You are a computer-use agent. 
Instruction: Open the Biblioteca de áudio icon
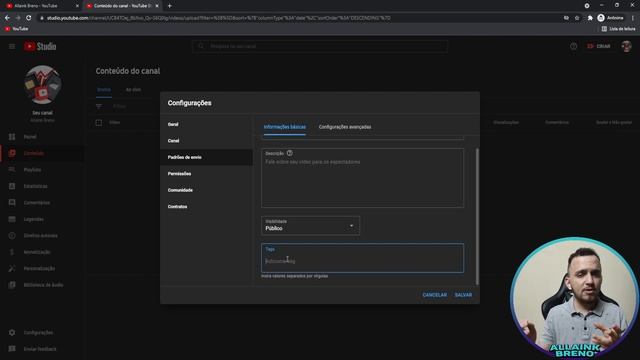click(12, 285)
